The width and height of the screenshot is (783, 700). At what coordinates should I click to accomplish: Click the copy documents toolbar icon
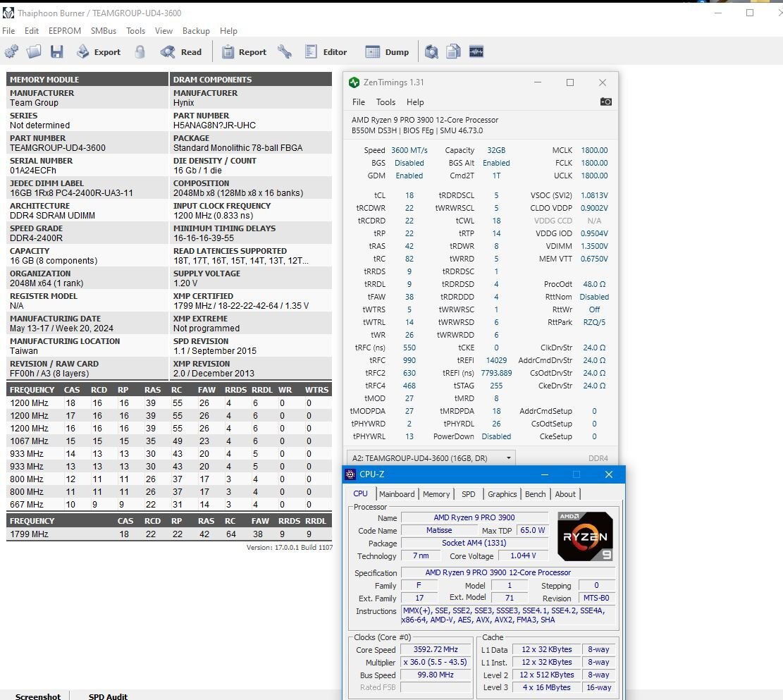point(453,51)
